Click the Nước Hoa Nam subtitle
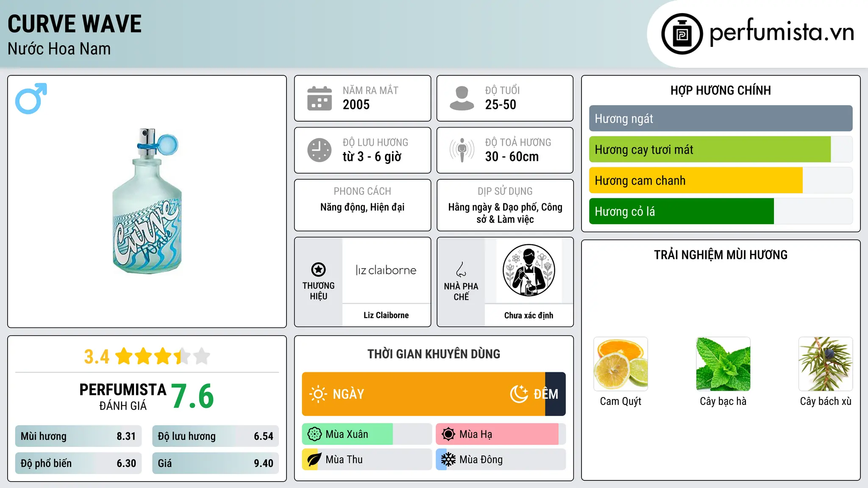 point(59,49)
